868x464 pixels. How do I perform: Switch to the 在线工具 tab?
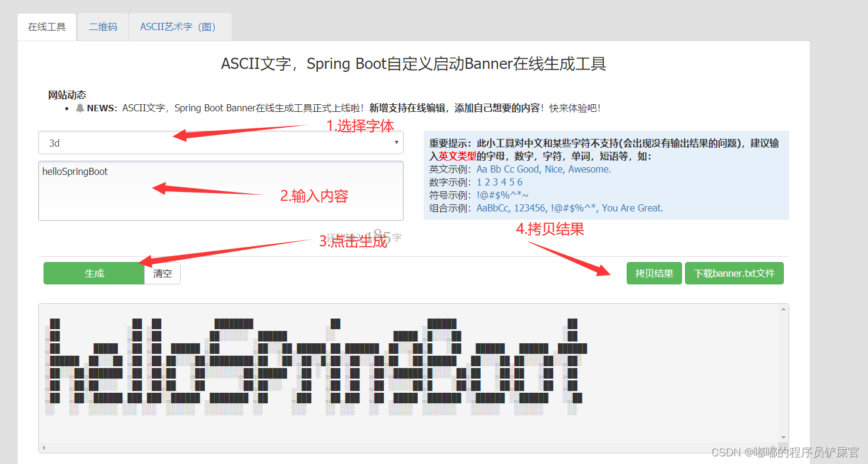click(47, 27)
